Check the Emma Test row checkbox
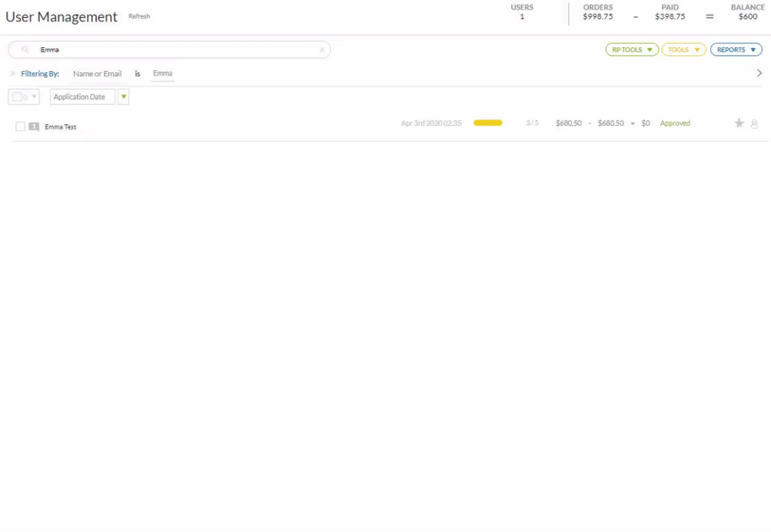This screenshot has width=771, height=532. tap(21, 126)
